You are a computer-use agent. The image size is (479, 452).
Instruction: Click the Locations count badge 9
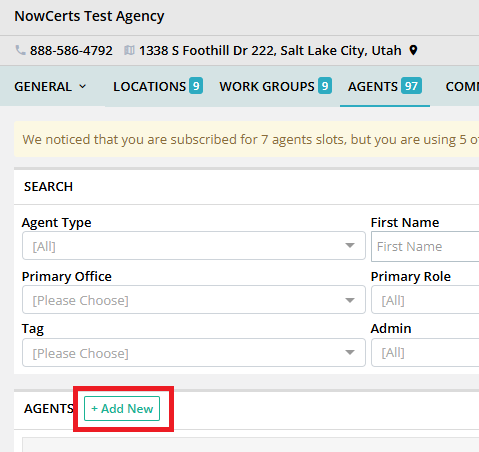(x=196, y=86)
